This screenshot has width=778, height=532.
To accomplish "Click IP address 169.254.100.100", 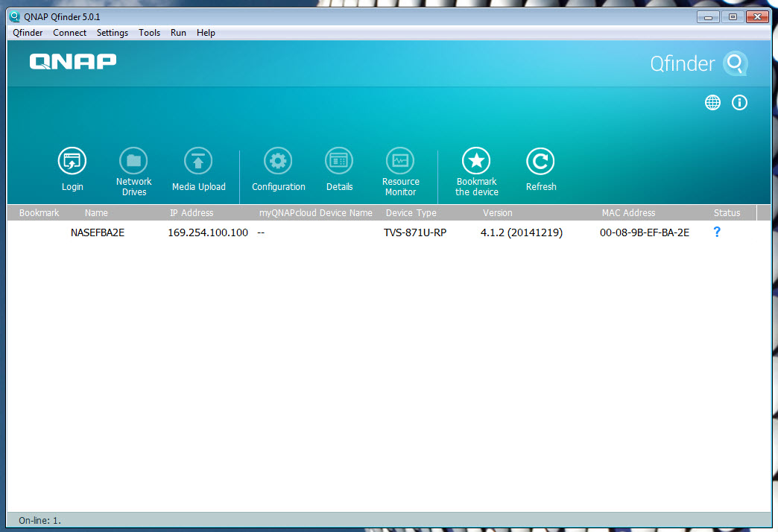I will coord(208,232).
